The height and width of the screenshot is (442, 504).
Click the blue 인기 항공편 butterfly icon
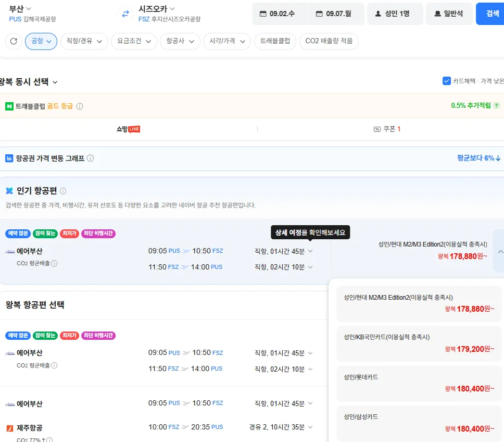tap(9, 191)
